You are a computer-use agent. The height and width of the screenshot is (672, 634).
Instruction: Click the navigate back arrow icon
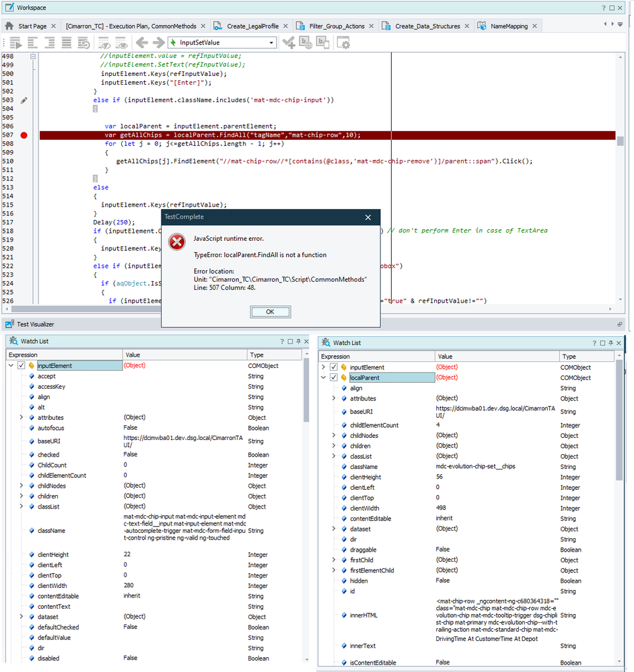[x=142, y=43]
